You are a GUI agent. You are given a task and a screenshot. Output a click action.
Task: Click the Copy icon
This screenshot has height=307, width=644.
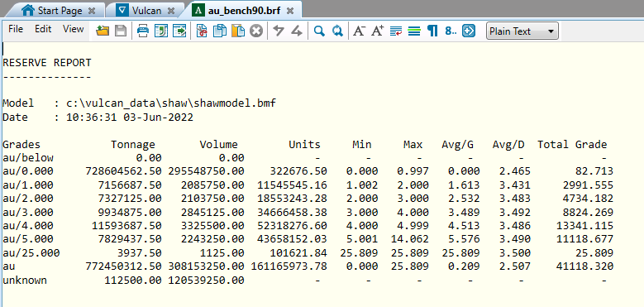click(220, 31)
